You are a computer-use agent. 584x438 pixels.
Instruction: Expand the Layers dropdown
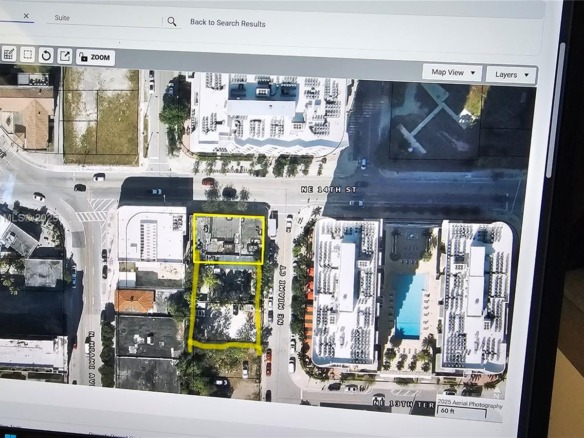click(511, 75)
